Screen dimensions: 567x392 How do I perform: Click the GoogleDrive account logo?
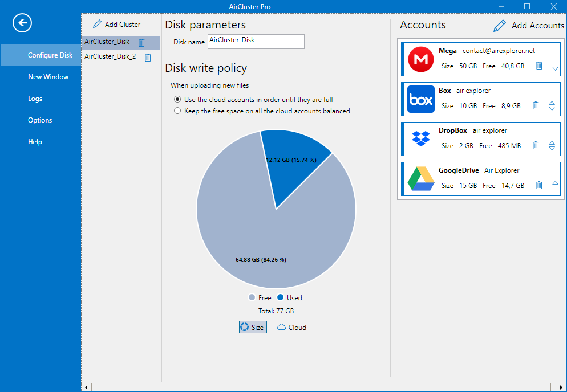tap(421, 178)
